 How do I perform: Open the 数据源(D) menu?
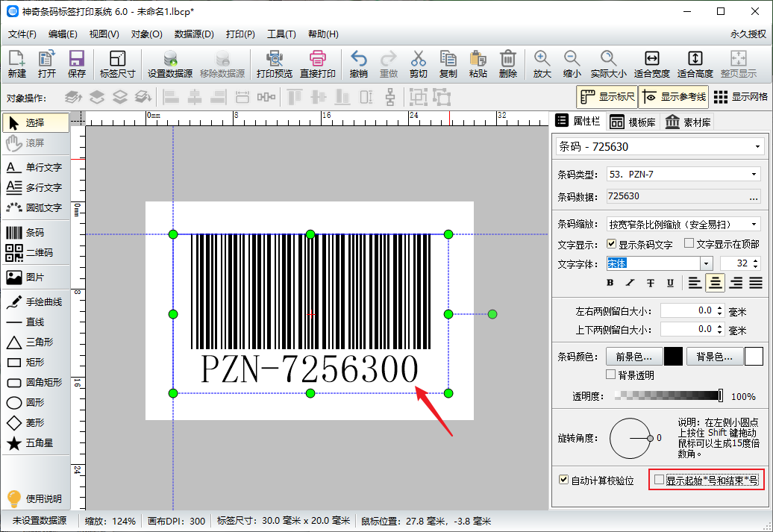[194, 34]
